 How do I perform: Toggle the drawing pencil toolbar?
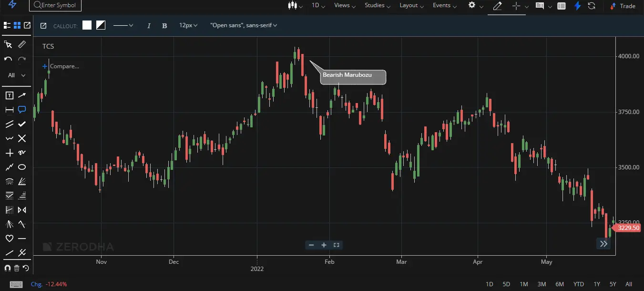497,6
